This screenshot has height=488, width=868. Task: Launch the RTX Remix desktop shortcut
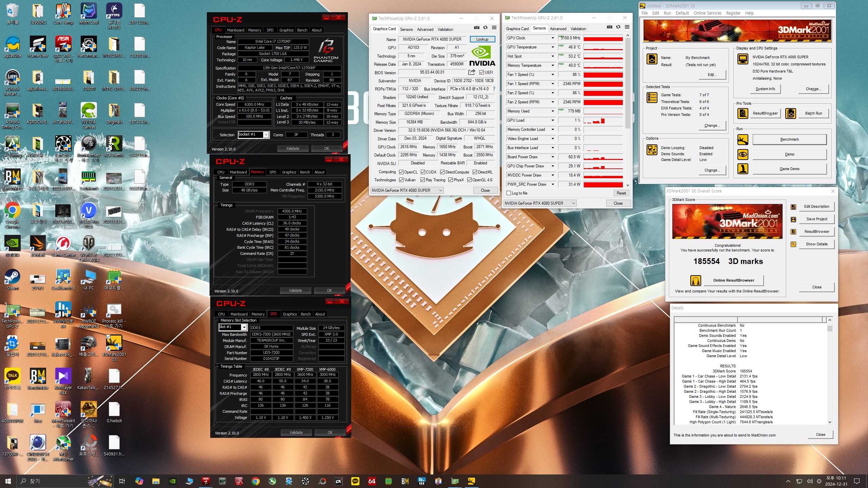[x=114, y=147]
